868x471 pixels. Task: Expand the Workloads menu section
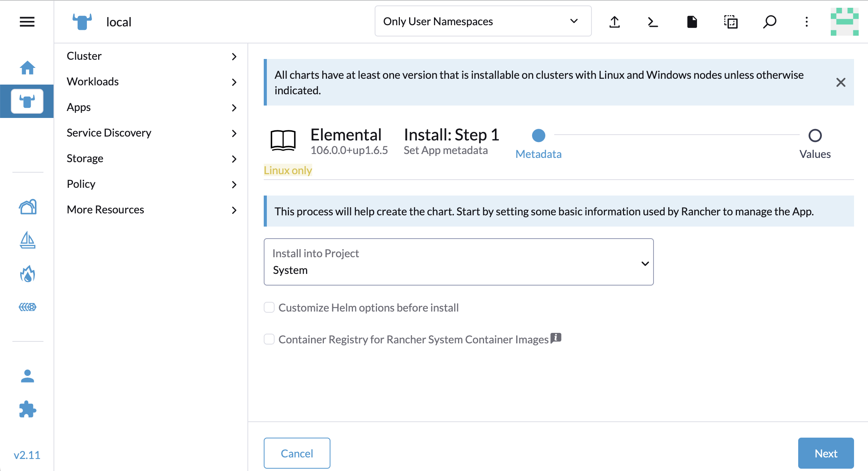pyautogui.click(x=151, y=81)
